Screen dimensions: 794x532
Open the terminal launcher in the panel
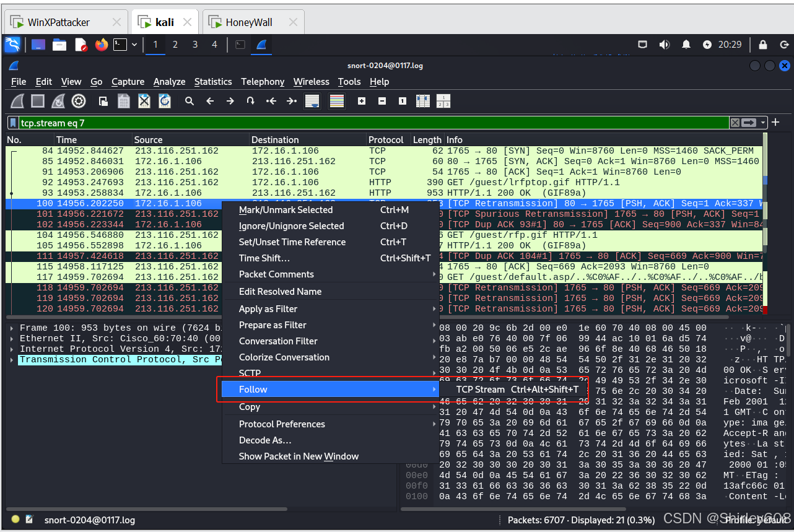(x=120, y=45)
